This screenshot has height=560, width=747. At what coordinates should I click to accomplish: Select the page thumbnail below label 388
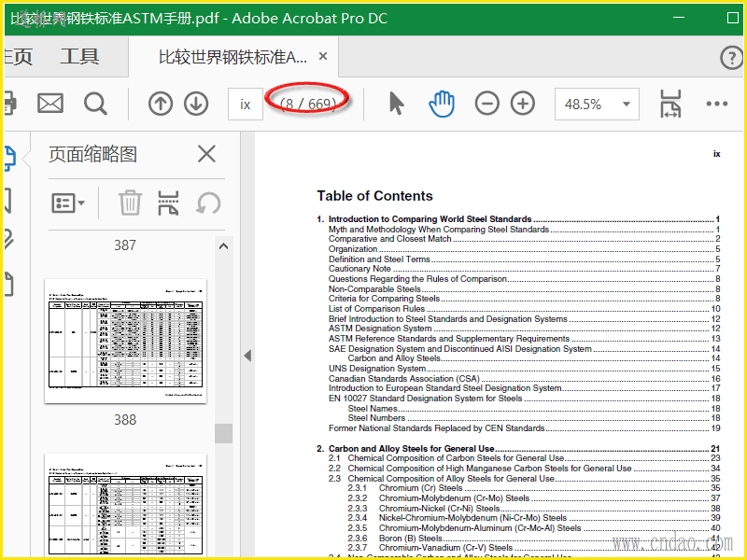click(126, 506)
